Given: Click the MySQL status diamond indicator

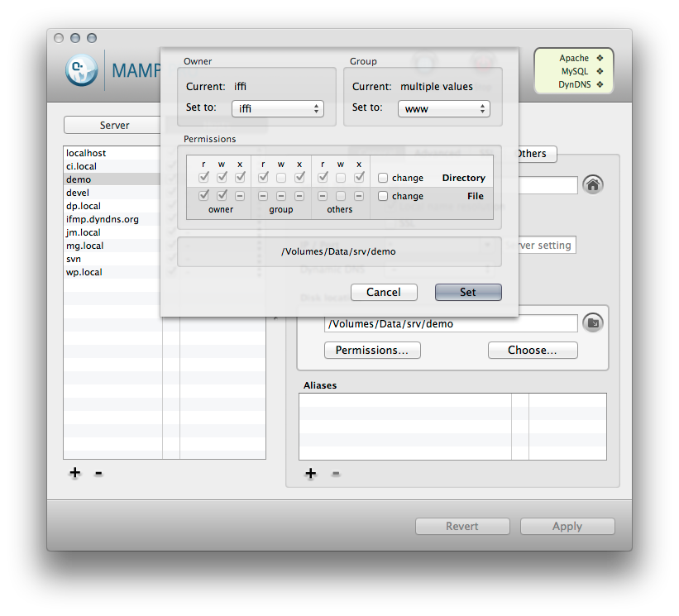Looking at the screenshot, I should 600,71.
